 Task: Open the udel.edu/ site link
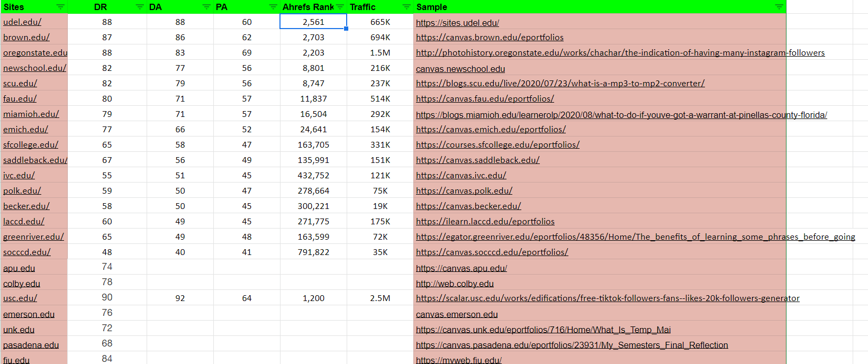pos(22,22)
